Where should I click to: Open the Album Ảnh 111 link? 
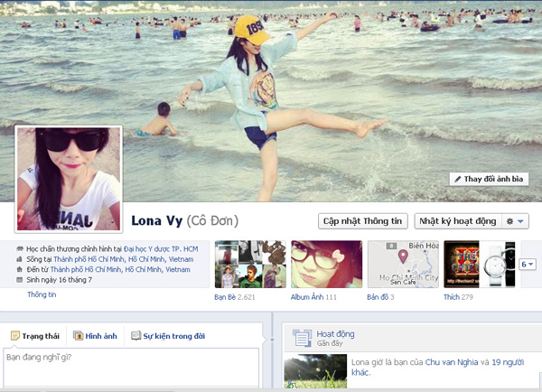(x=313, y=297)
